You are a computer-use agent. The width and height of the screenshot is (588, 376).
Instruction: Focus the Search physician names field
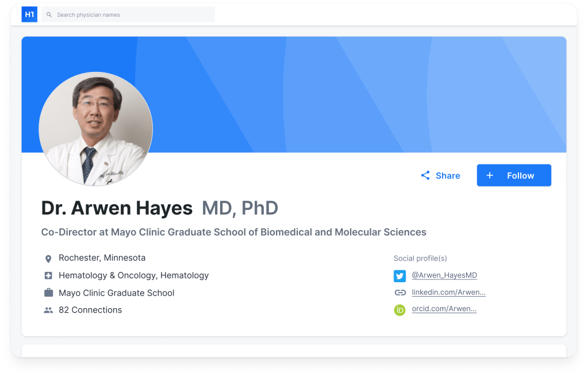128,14
